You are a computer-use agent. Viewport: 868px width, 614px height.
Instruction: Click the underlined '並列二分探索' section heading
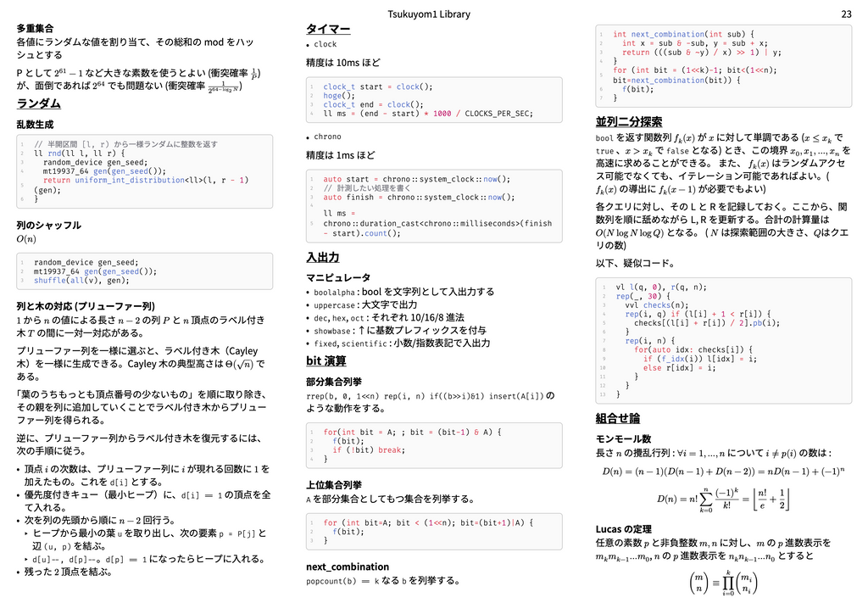click(629, 121)
